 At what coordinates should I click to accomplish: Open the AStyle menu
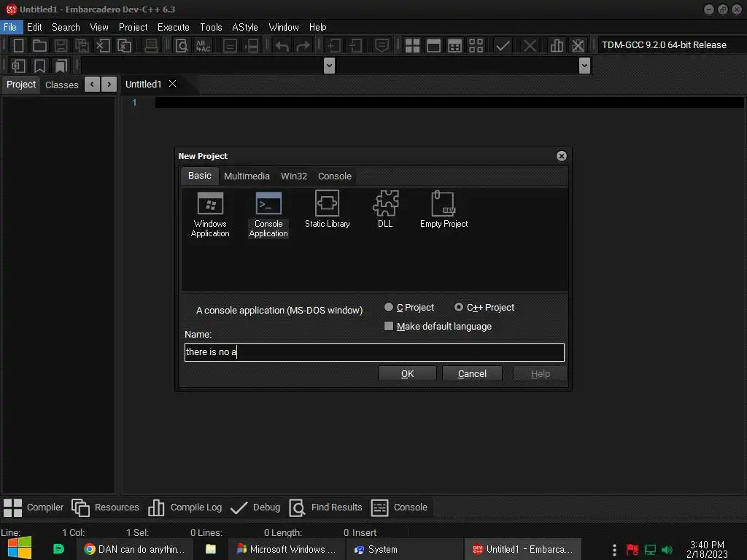coord(245,27)
